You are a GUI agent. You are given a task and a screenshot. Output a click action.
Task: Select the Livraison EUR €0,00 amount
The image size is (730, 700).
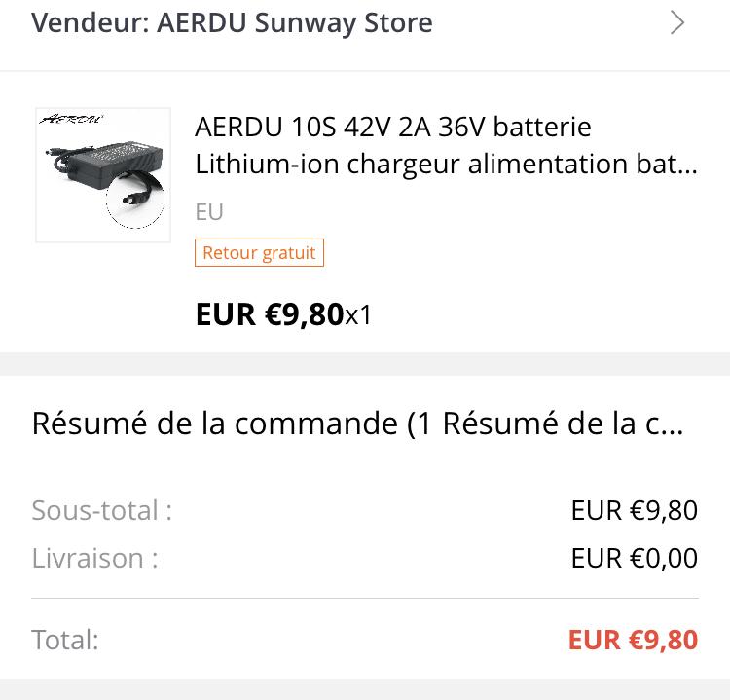click(x=635, y=558)
